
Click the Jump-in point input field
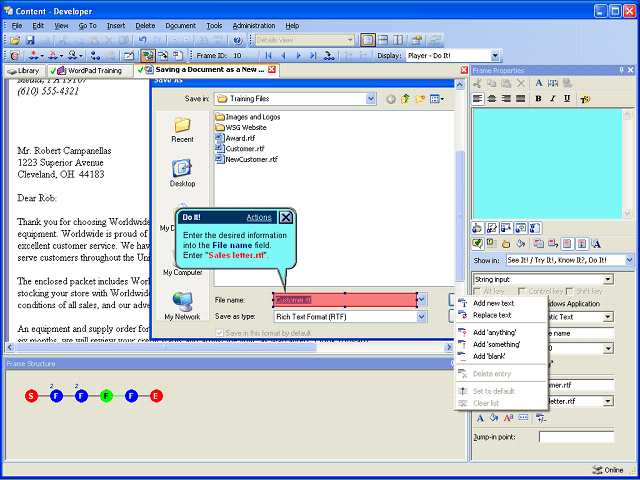pyautogui.click(x=576, y=437)
